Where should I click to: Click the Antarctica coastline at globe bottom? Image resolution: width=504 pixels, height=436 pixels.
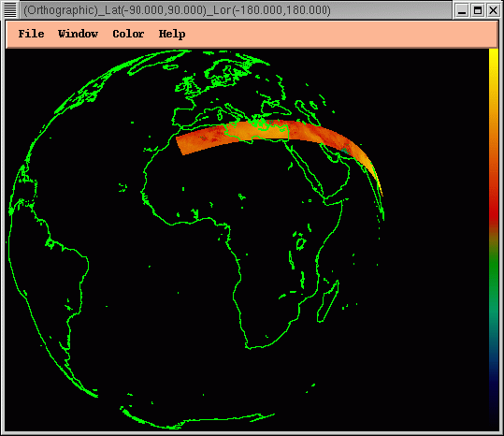click(196, 419)
